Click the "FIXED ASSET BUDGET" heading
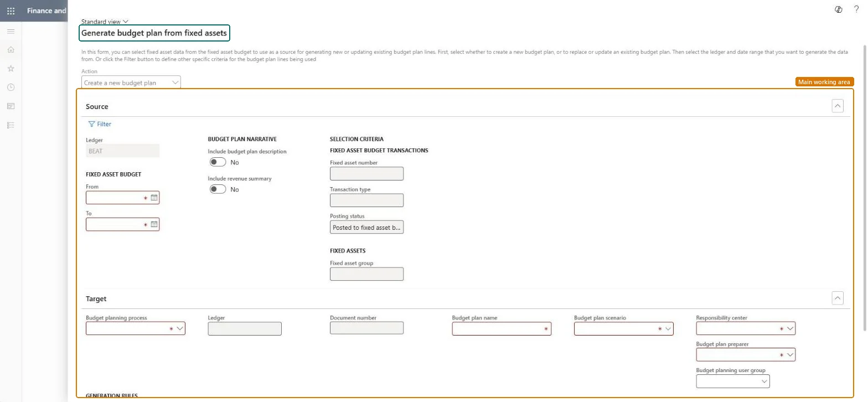 [x=113, y=174]
